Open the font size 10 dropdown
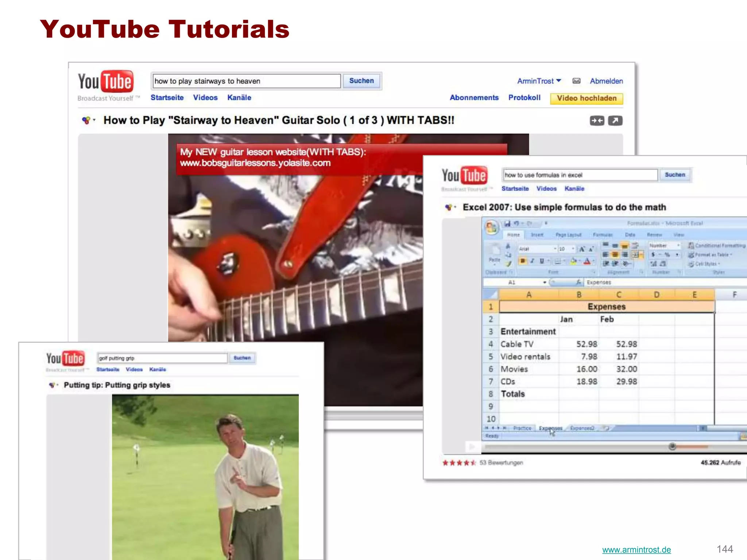The image size is (747, 560). click(573, 249)
